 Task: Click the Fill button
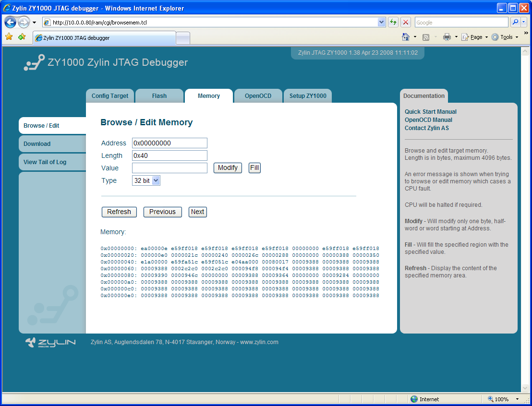[254, 167]
